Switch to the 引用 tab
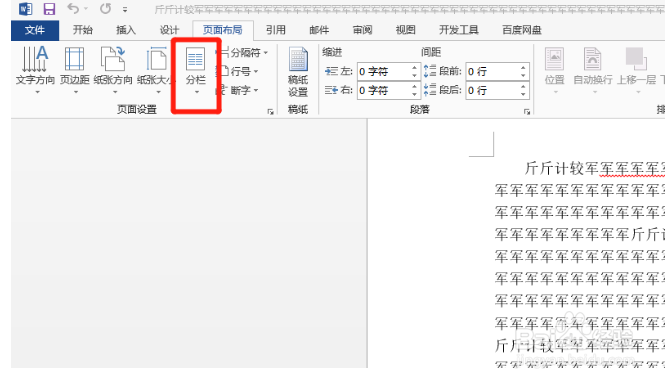The image size is (672, 384). 276,30
